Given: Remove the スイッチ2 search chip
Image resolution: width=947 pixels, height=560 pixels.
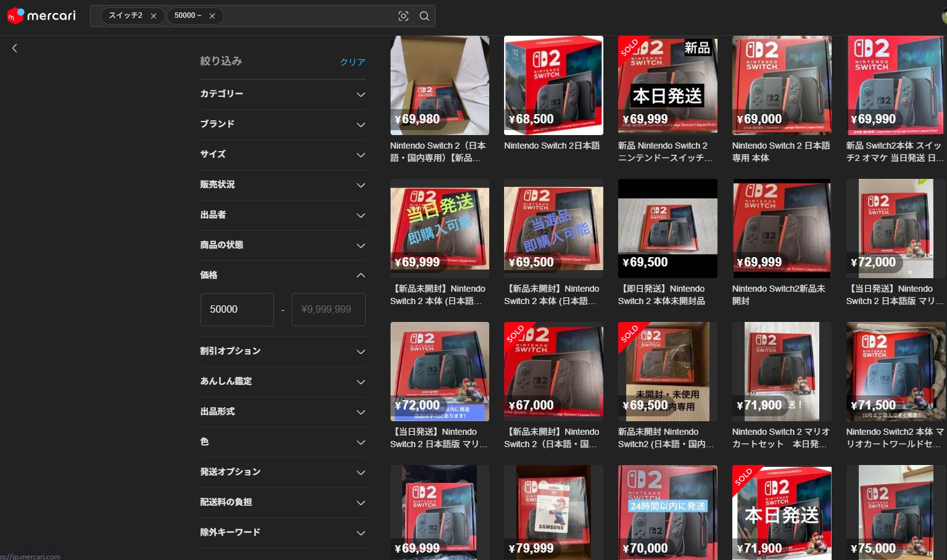Looking at the screenshot, I should [154, 16].
